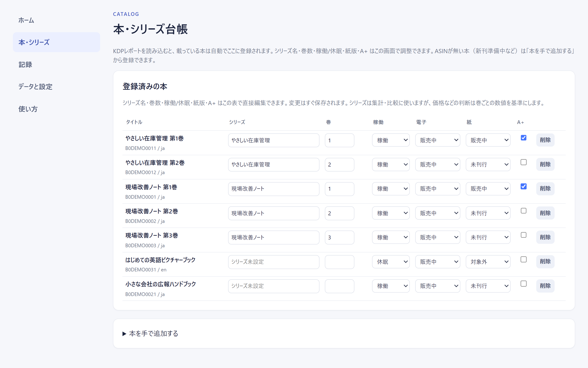
Task: Focus volume field of 現場改善ノート 第1巻
Action: pos(339,189)
